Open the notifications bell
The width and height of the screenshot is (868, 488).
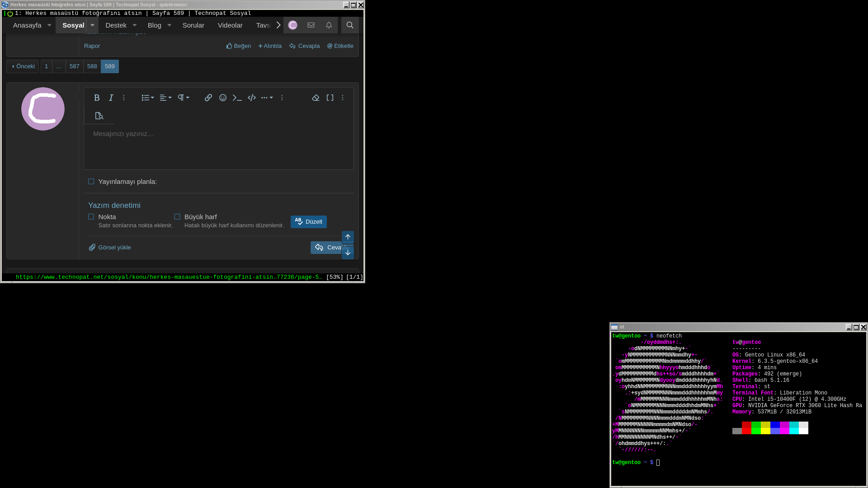(329, 25)
